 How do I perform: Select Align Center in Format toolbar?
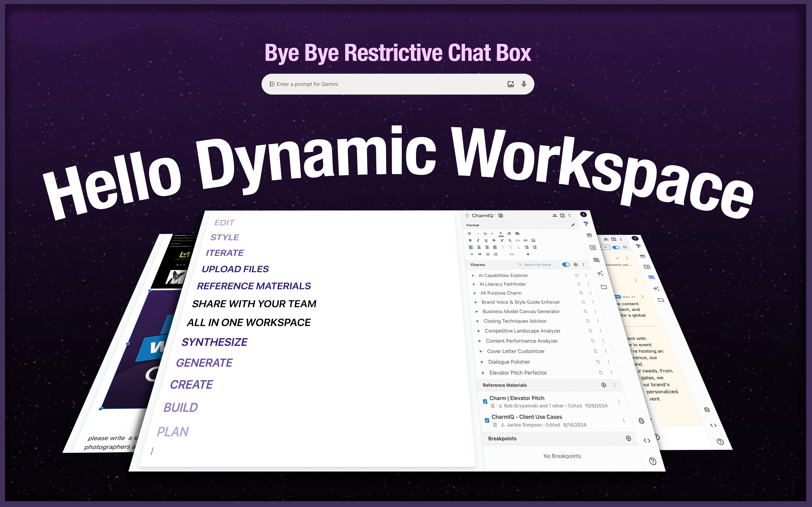pyautogui.click(x=479, y=247)
